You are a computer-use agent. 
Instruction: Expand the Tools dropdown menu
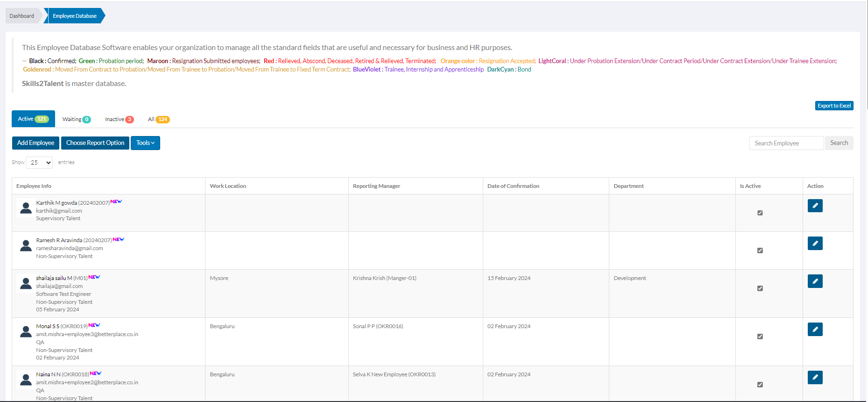[145, 143]
